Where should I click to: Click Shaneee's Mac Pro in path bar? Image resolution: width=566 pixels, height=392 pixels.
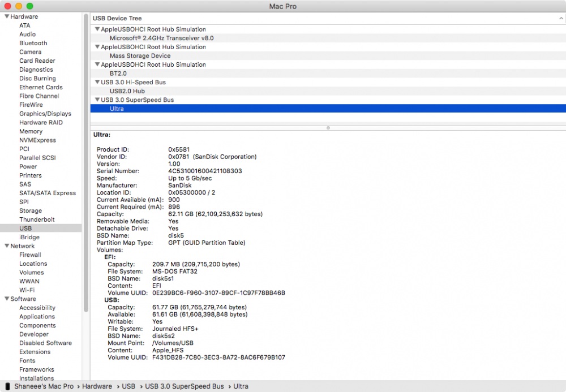click(x=44, y=386)
